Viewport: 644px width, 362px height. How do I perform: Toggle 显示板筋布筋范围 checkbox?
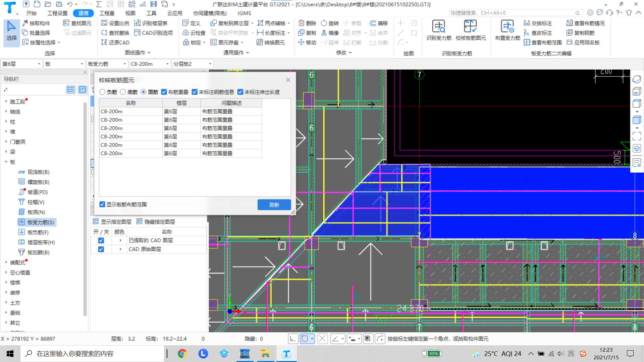coord(102,204)
